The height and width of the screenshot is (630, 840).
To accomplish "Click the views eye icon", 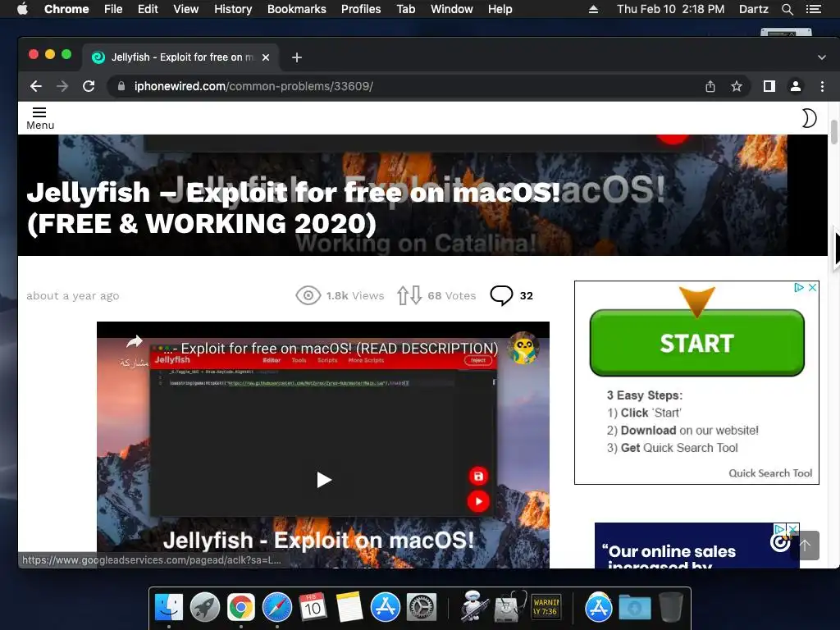I will [x=308, y=295].
